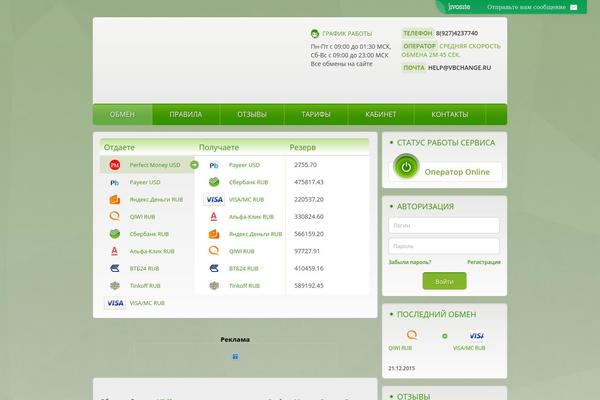Pick the QIWI icon in the Отдаете column
Screen dimensions: 600x400
click(114, 216)
